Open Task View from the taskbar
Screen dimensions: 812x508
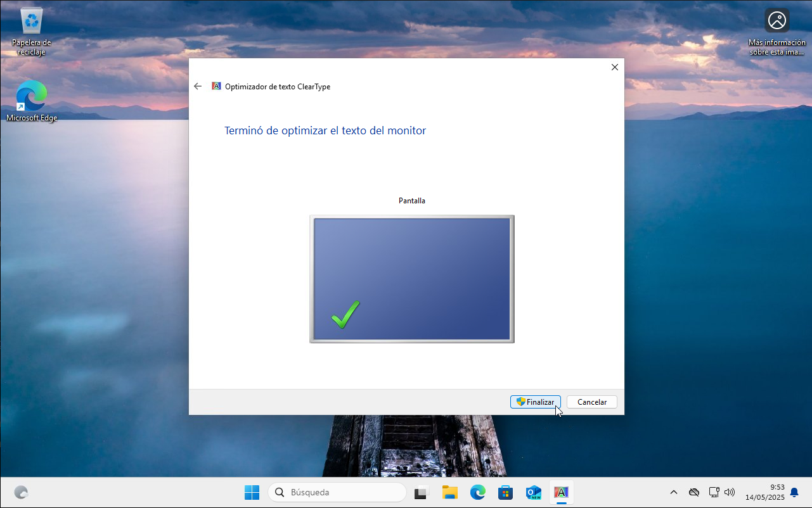422,492
